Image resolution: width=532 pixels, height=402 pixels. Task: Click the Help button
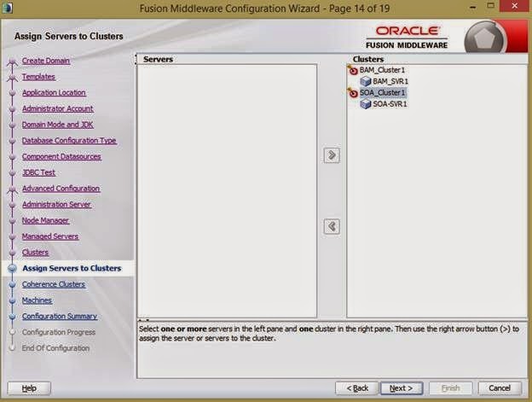pyautogui.click(x=29, y=388)
